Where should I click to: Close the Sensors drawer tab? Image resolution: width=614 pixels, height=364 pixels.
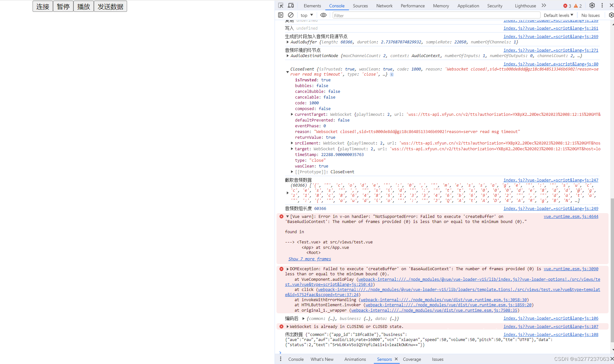pyautogui.click(x=396, y=359)
